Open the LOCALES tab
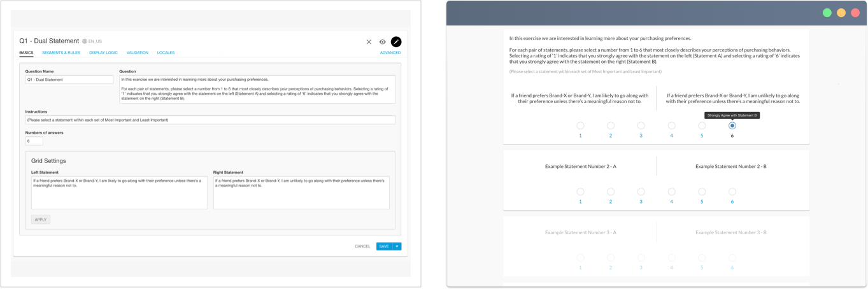 click(x=166, y=53)
